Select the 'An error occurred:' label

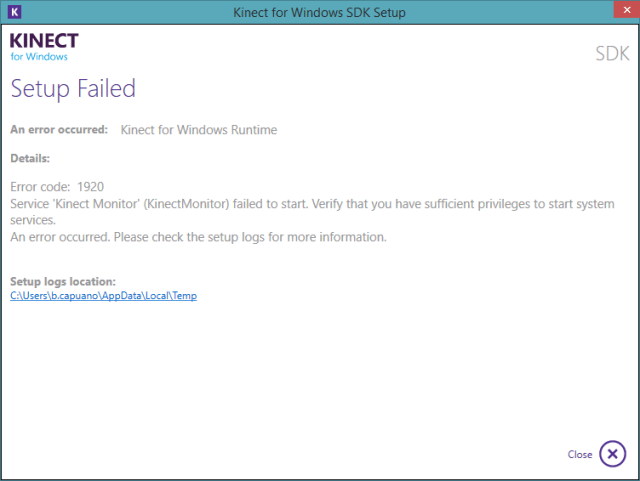coord(59,130)
